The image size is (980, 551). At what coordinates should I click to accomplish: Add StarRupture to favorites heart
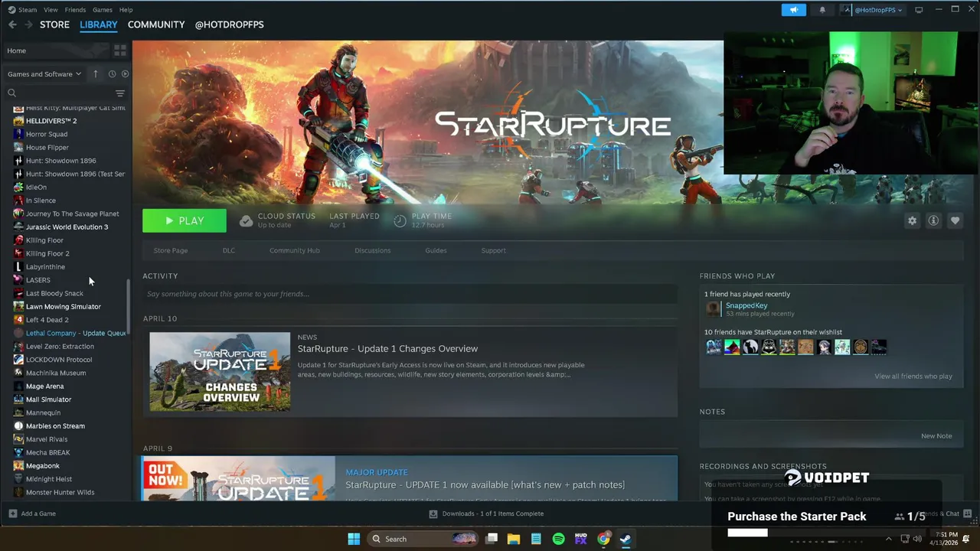(955, 220)
